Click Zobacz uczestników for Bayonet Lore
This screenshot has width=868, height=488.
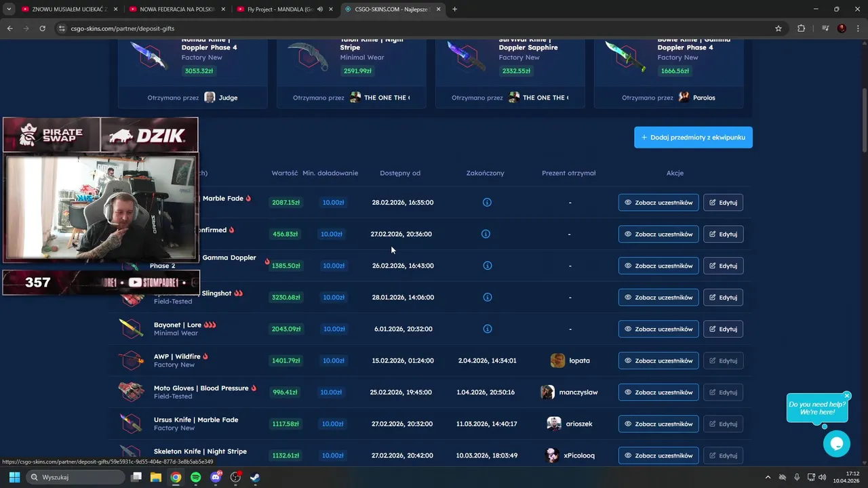(658, 329)
